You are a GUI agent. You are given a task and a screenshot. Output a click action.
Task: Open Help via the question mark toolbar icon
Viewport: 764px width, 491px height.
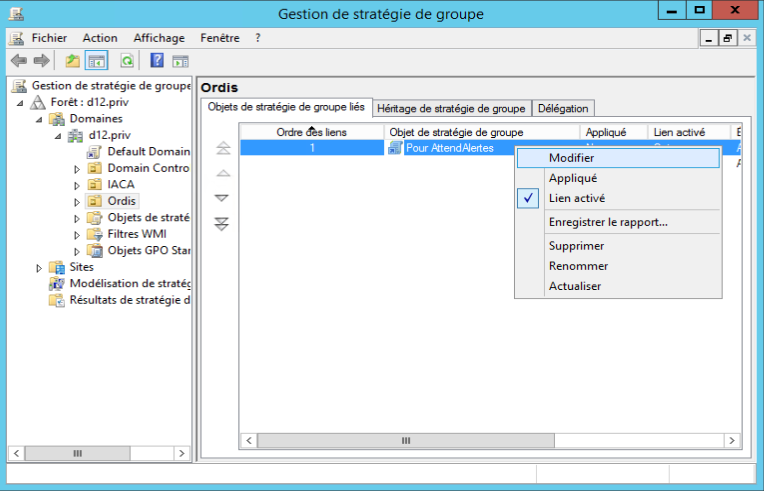point(157,61)
